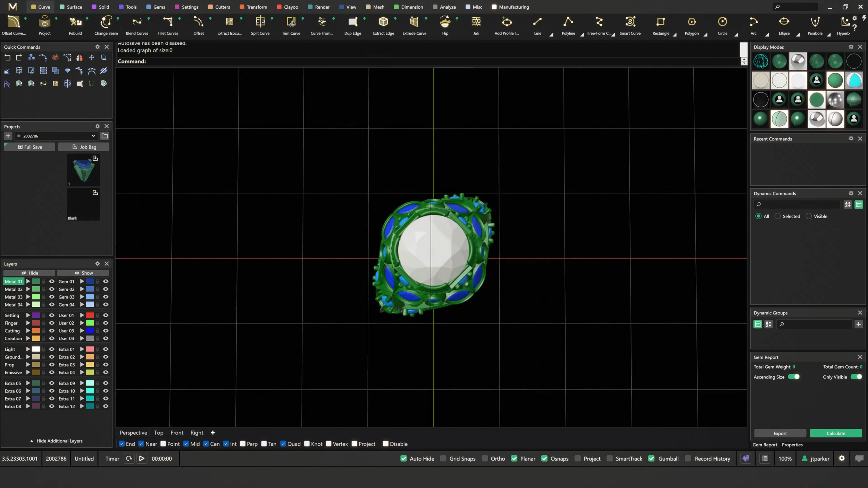Open the Surface menu tab
This screenshot has width=868, height=488.
click(x=71, y=7)
